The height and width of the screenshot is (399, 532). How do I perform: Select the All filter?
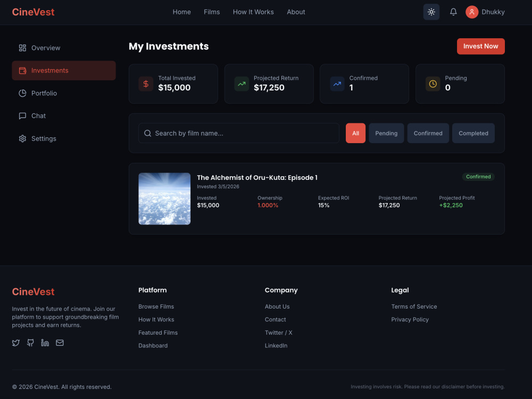pos(355,134)
